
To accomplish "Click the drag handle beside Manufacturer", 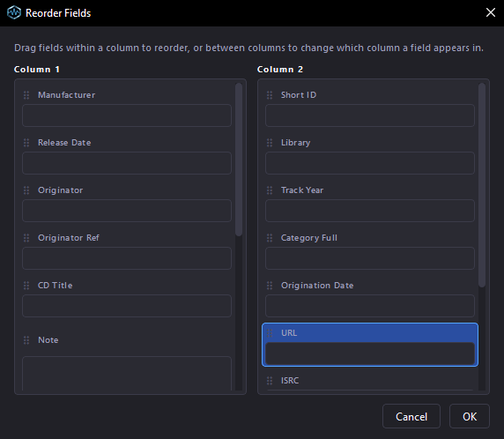I will click(26, 95).
